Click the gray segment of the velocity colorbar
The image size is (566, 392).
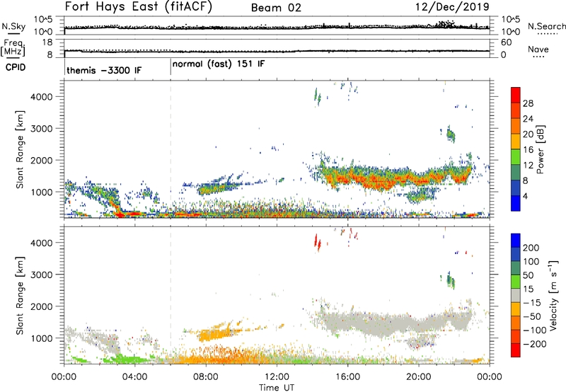pos(516,295)
